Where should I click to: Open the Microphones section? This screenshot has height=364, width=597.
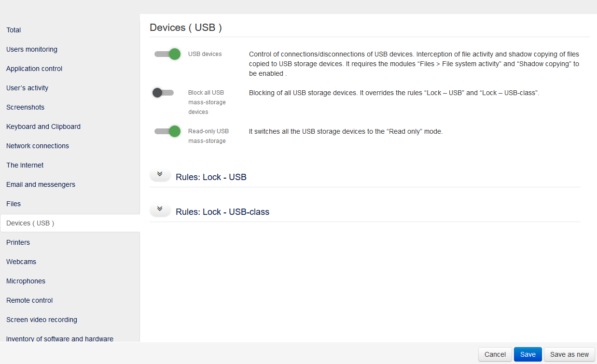pyautogui.click(x=26, y=280)
